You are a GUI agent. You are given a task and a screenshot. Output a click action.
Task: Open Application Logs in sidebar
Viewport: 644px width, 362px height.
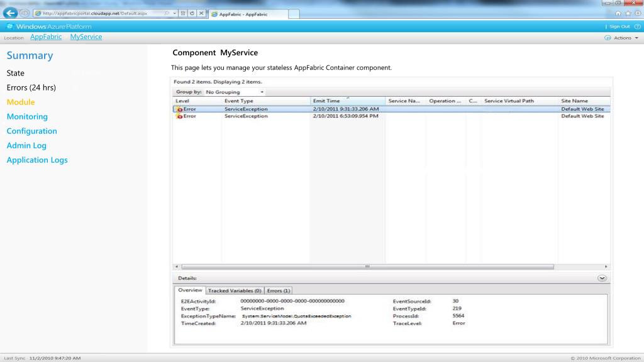(x=37, y=160)
